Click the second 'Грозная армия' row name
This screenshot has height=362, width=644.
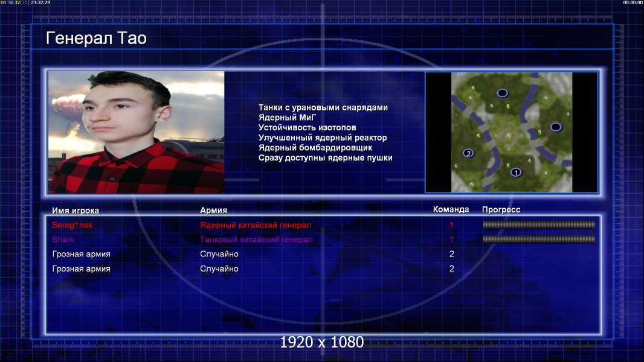pyautogui.click(x=82, y=269)
